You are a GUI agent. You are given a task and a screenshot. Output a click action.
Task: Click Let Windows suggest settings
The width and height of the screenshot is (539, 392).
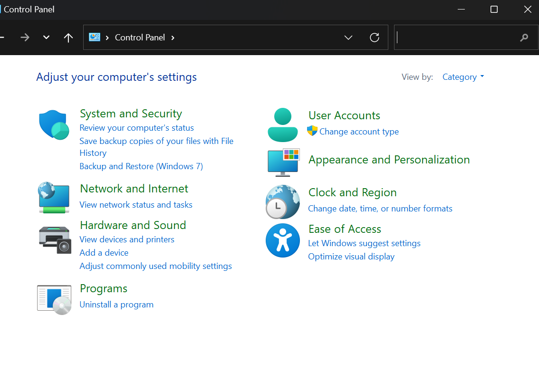(x=364, y=243)
